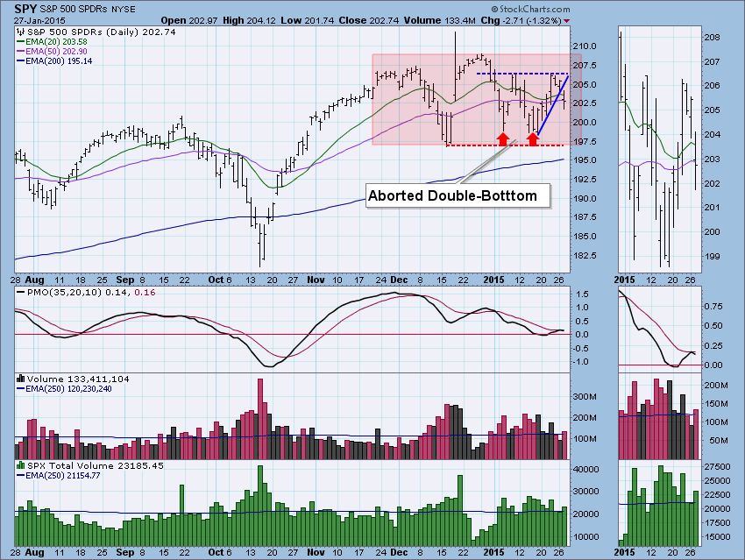
Task: Click the 195.0 price axis label
Action: [585, 160]
